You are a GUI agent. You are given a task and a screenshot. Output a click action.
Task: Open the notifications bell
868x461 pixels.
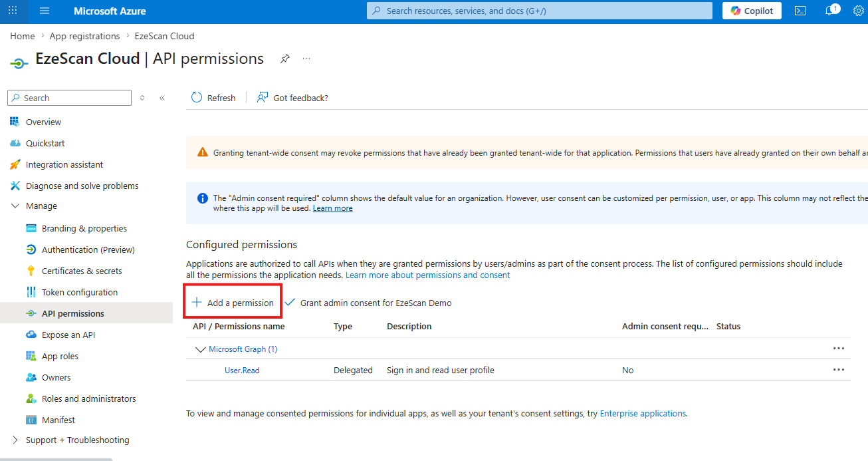coord(829,11)
